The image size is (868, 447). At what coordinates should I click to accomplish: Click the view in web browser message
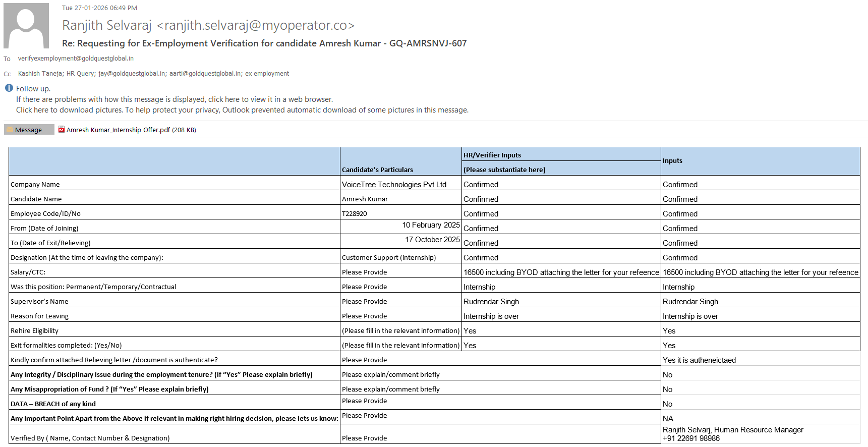[175, 99]
